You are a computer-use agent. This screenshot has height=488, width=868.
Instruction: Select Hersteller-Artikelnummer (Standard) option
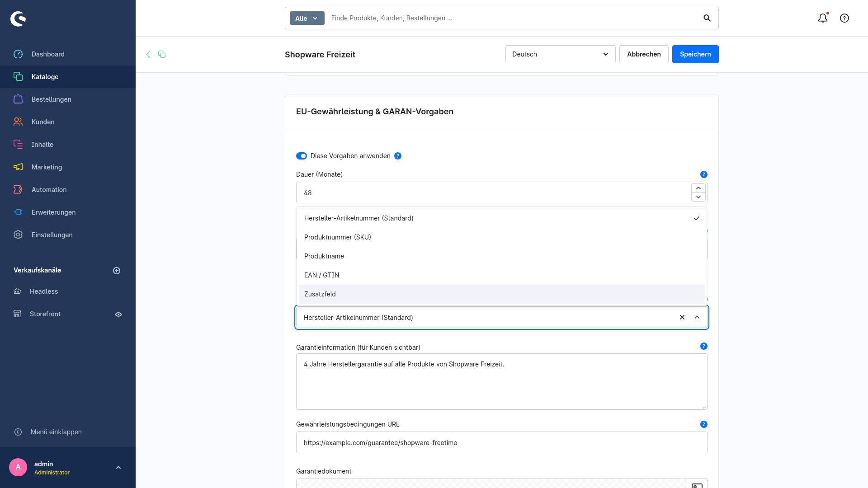[502, 218]
